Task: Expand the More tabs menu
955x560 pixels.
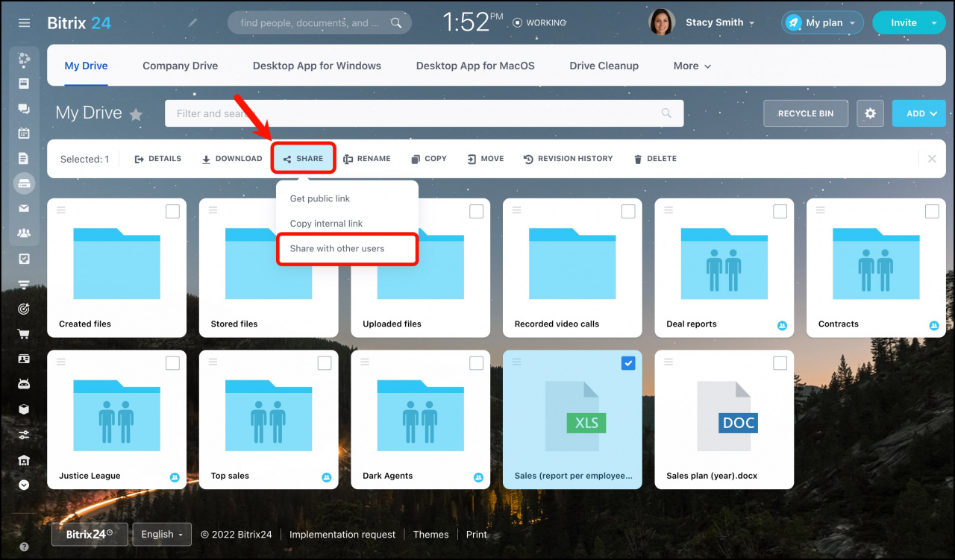Action: [x=692, y=66]
